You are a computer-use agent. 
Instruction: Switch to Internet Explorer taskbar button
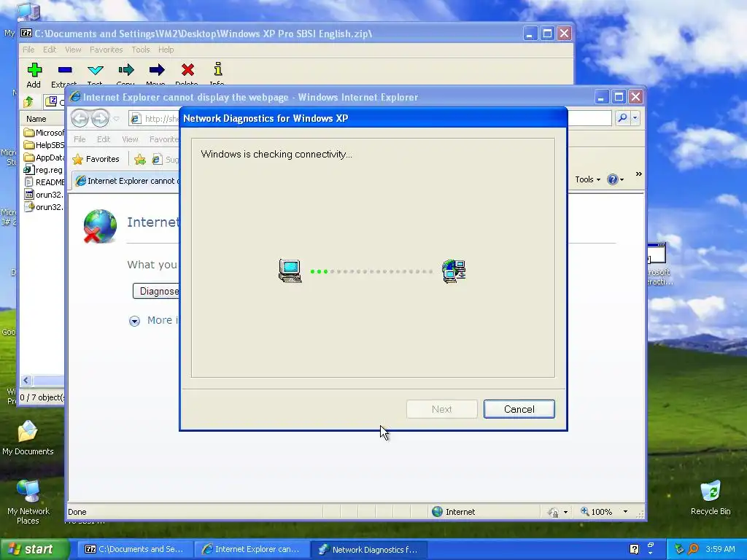point(252,550)
